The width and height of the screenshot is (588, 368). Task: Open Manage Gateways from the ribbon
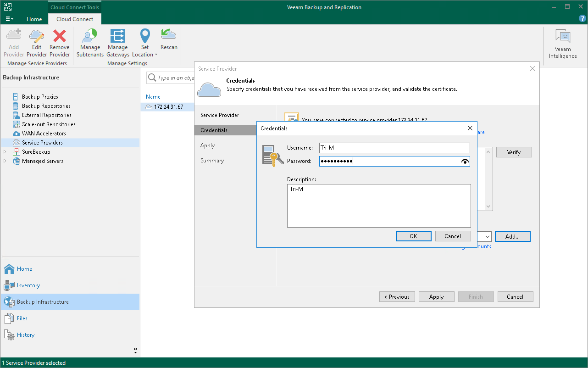(x=118, y=43)
